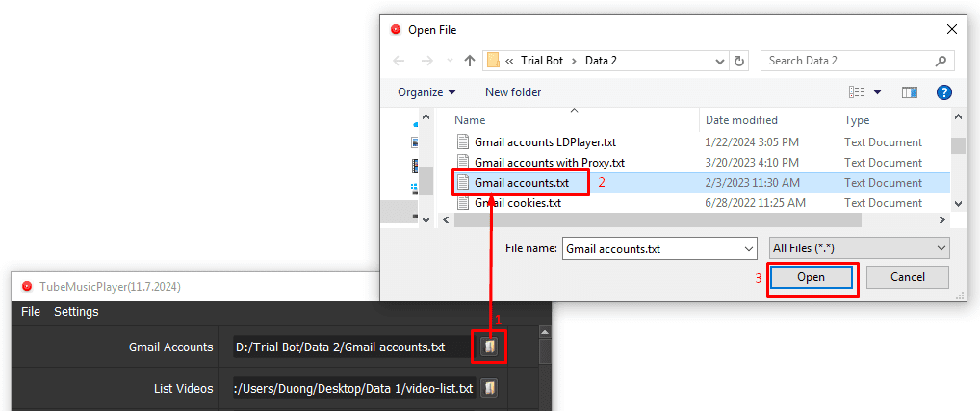980x411 pixels.
Task: Click the TubeMusicPlayer settings scrollbar up arrow
Action: (544, 332)
